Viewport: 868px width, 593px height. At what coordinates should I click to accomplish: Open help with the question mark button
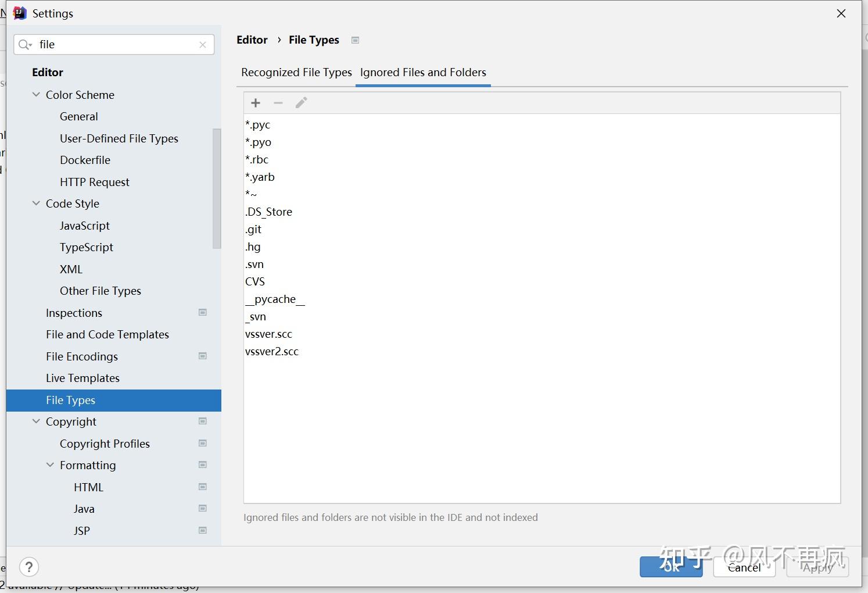pos(29,567)
